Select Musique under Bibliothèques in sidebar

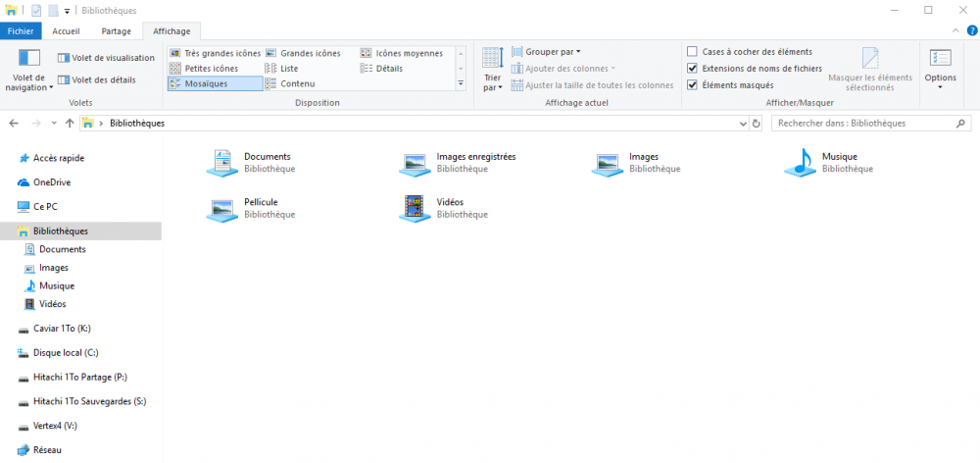pyautogui.click(x=57, y=285)
